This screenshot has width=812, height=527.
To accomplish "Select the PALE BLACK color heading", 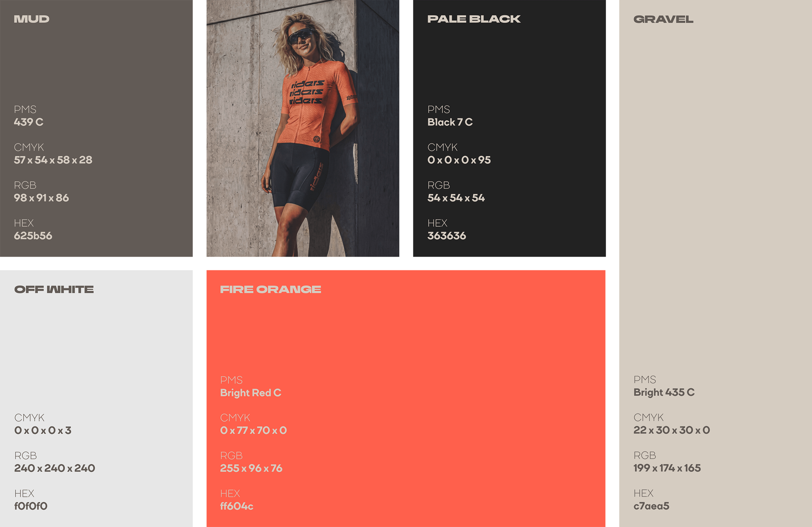I will point(474,19).
